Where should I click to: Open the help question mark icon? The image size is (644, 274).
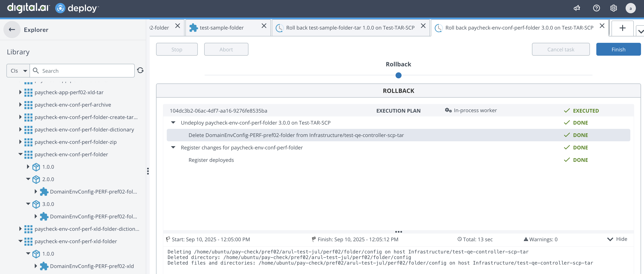coord(596,8)
